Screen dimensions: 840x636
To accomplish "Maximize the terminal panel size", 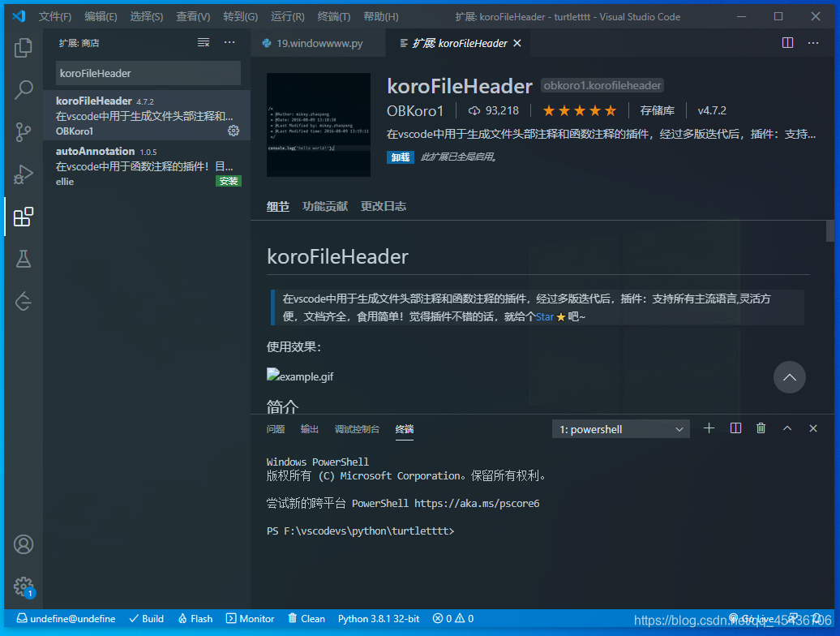I will (787, 428).
